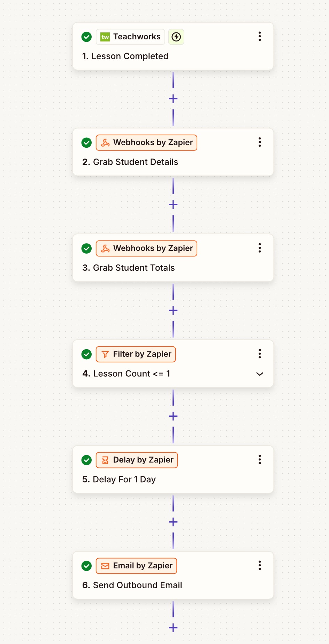Open the three-dot menu for Lesson Completed
The height and width of the screenshot is (644, 329).
tap(260, 37)
